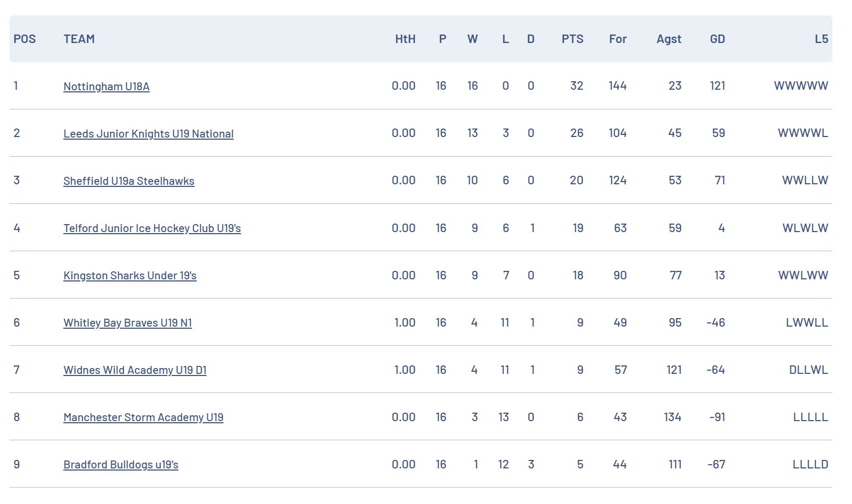Click the TEAM column header
The width and height of the screenshot is (852, 504).
pyautogui.click(x=79, y=39)
